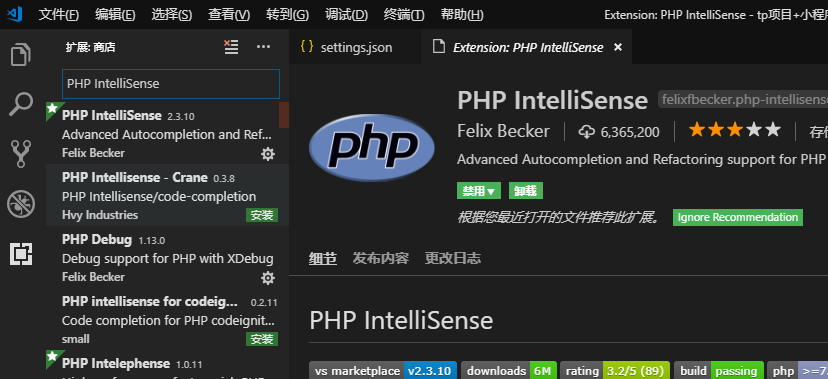Image resolution: width=828 pixels, height=379 pixels.
Task: Open the Explorer view in activity bar
Action: point(21,54)
